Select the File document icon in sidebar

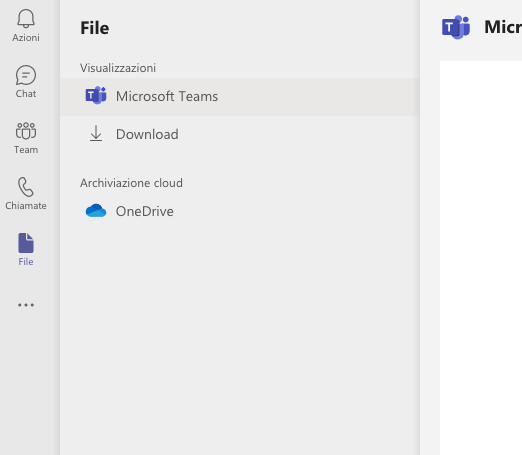(x=26, y=243)
